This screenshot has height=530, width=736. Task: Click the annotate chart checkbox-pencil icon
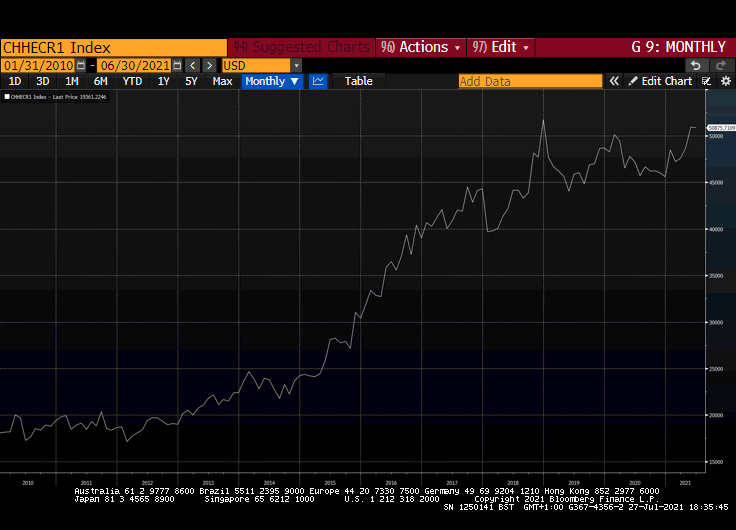tap(707, 81)
